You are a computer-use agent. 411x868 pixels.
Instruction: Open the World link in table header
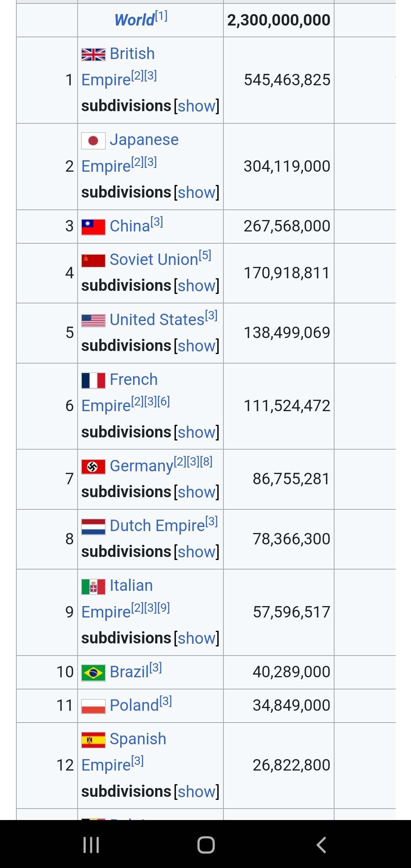pos(134,20)
